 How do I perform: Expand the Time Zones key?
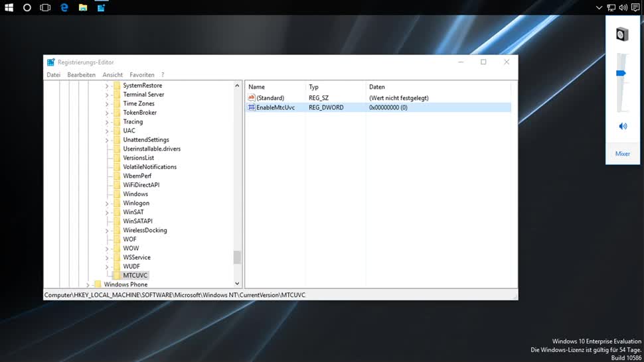(x=107, y=103)
